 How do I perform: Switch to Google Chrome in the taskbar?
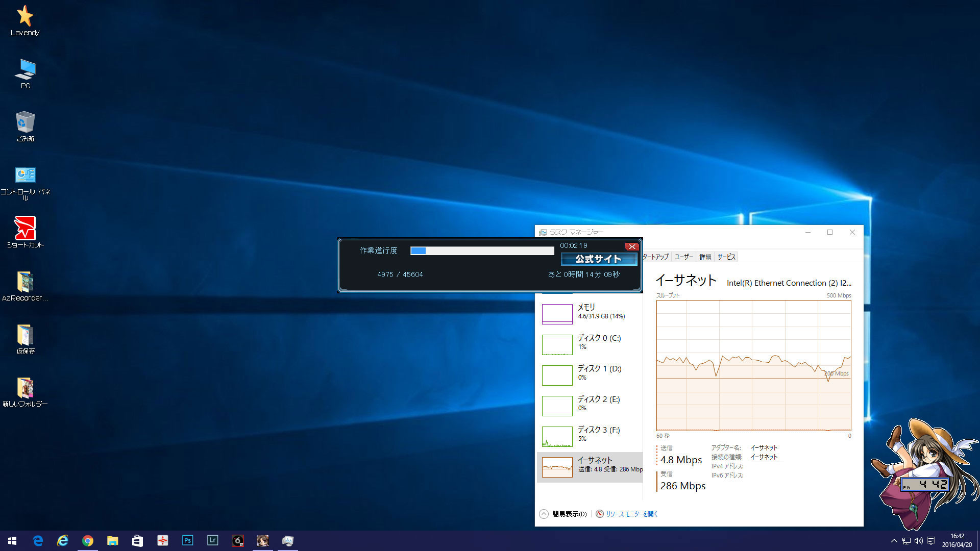coord(88,541)
